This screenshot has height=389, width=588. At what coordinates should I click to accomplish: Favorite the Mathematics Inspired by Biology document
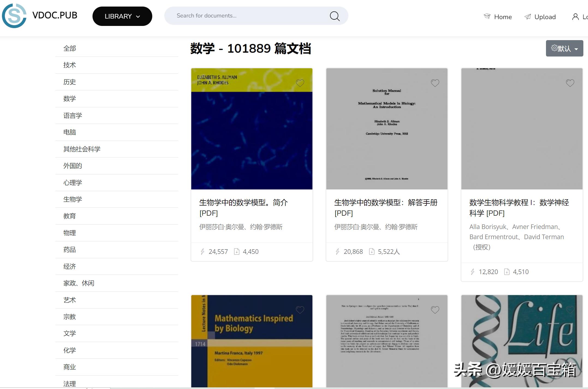300,310
